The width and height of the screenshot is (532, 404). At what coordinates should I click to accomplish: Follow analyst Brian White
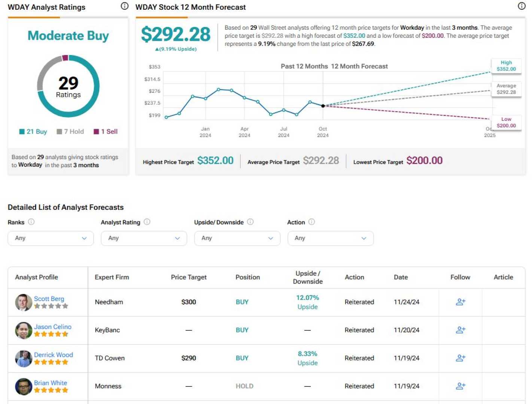pos(460,386)
